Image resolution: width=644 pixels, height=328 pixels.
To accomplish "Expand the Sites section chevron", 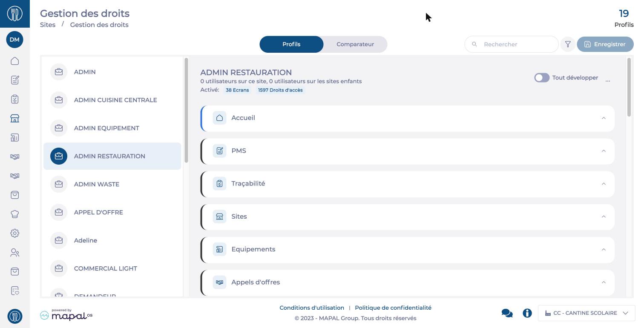I will click(604, 217).
